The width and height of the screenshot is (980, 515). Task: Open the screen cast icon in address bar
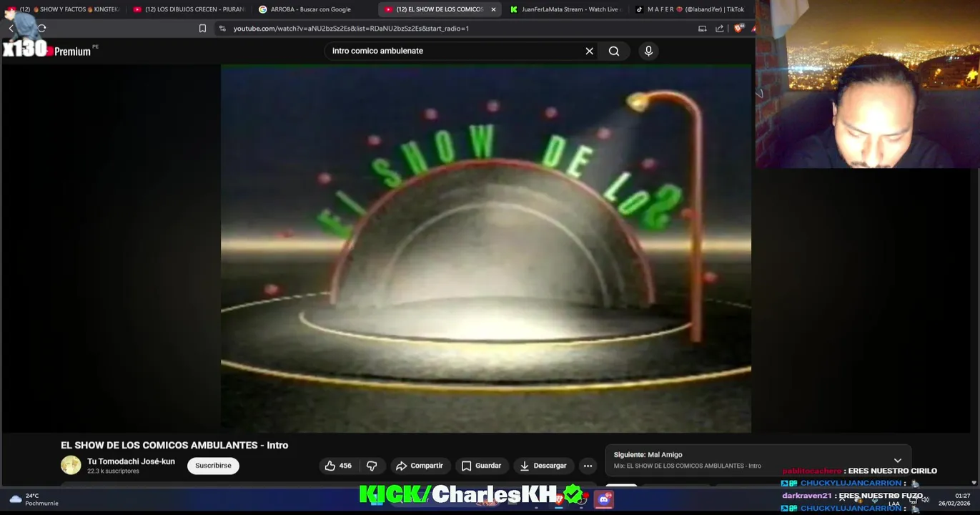coord(702,29)
